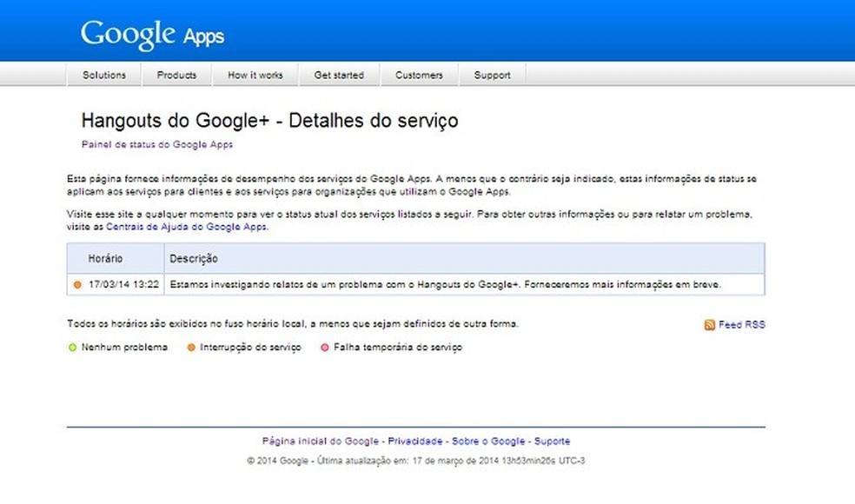Click the 'Privacidade' footer link

(x=418, y=441)
